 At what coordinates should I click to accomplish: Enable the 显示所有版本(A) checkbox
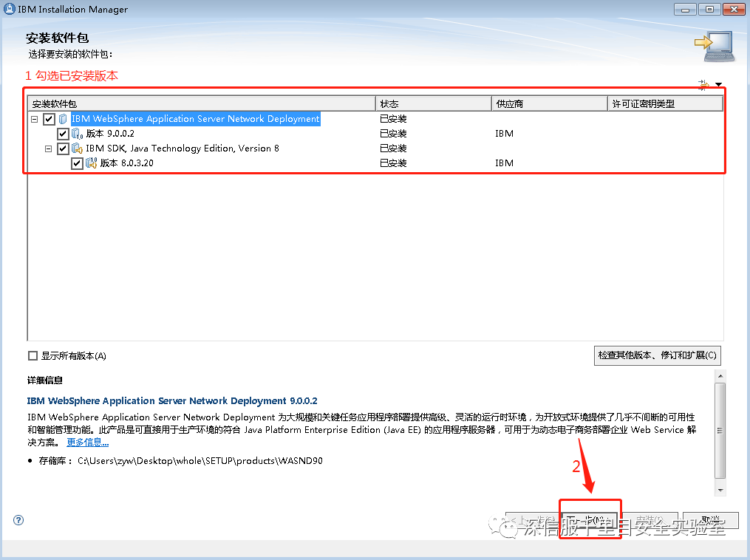[33, 355]
